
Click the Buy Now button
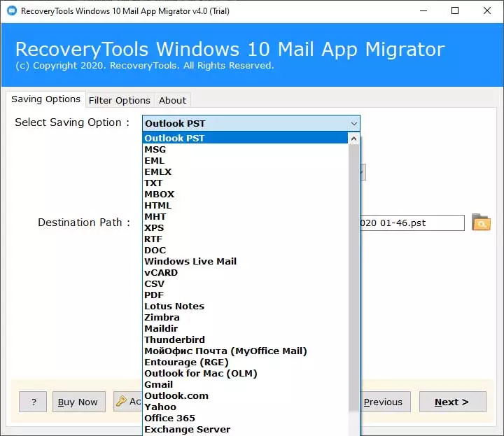(78, 402)
